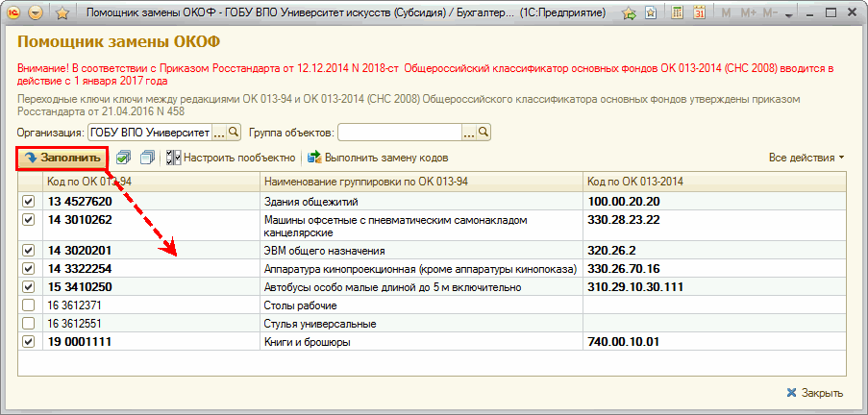This screenshot has width=868, height=415.
Task: Click Закрыть to close the form
Action: [x=814, y=392]
